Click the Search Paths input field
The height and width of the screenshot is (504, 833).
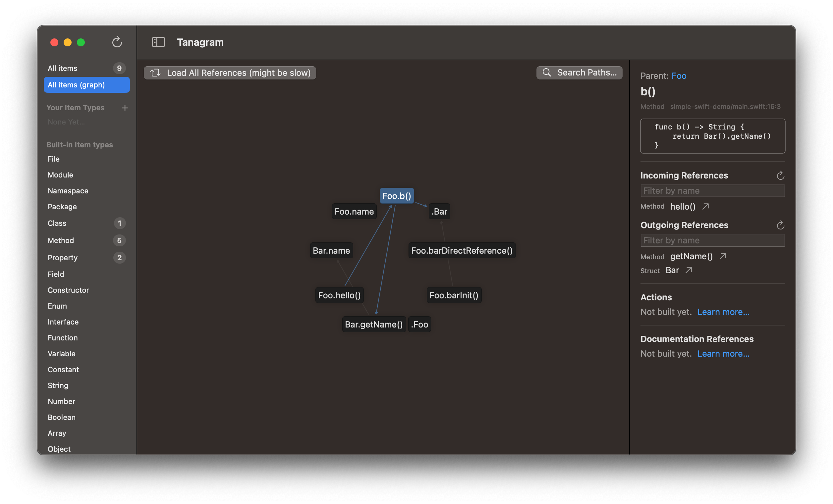pyautogui.click(x=580, y=73)
